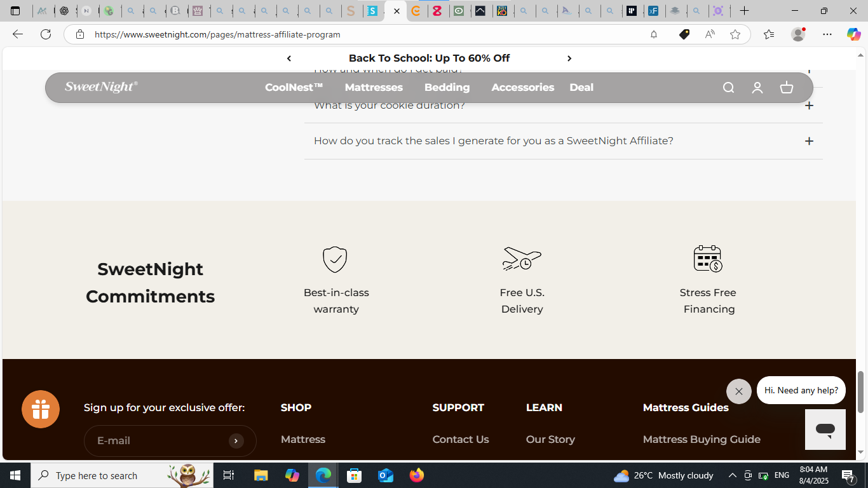868x488 pixels.
Task: Open Edge settings and more menu
Action: (827, 34)
